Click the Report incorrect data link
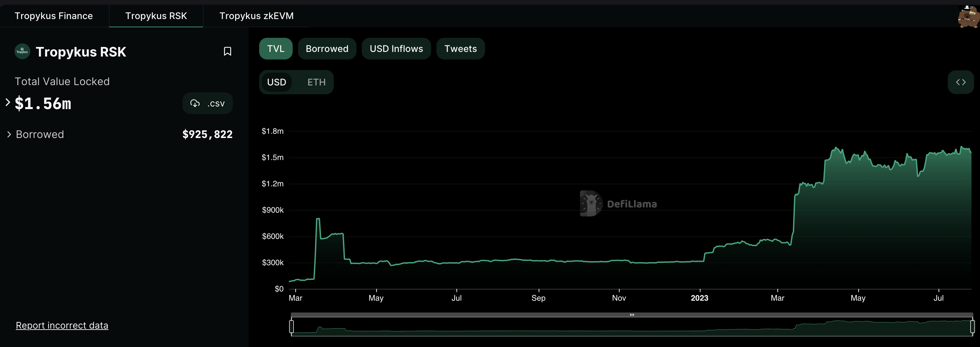Image resolution: width=980 pixels, height=347 pixels. (x=62, y=325)
